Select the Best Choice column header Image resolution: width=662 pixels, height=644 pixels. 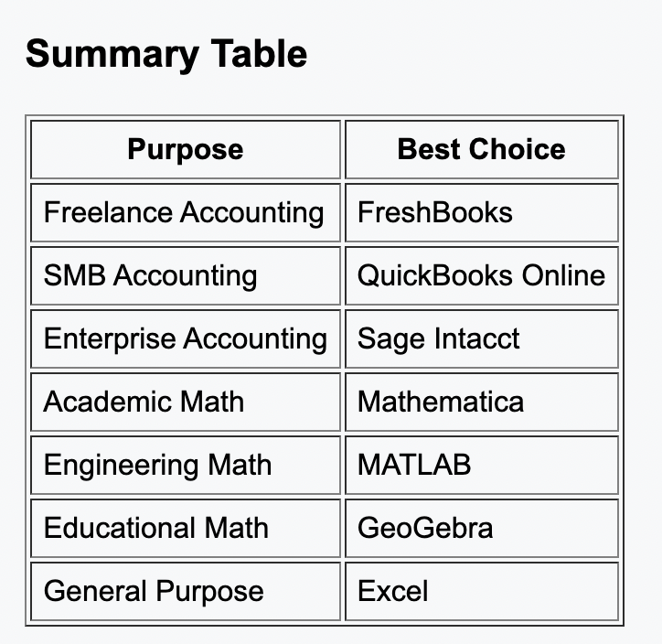(x=482, y=149)
